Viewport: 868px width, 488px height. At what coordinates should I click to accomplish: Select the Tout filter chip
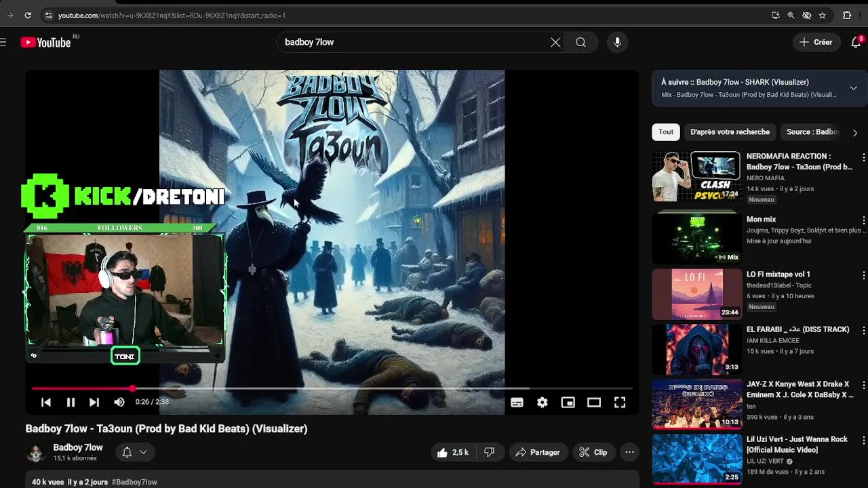[x=666, y=132]
